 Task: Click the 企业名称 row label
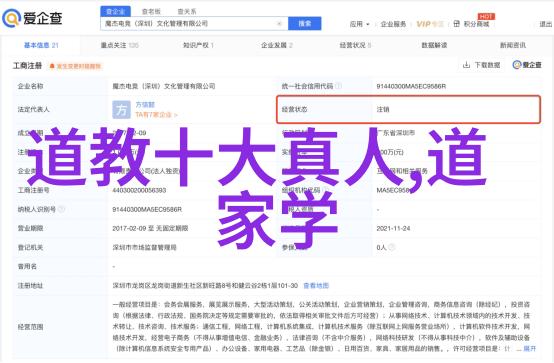(30, 86)
